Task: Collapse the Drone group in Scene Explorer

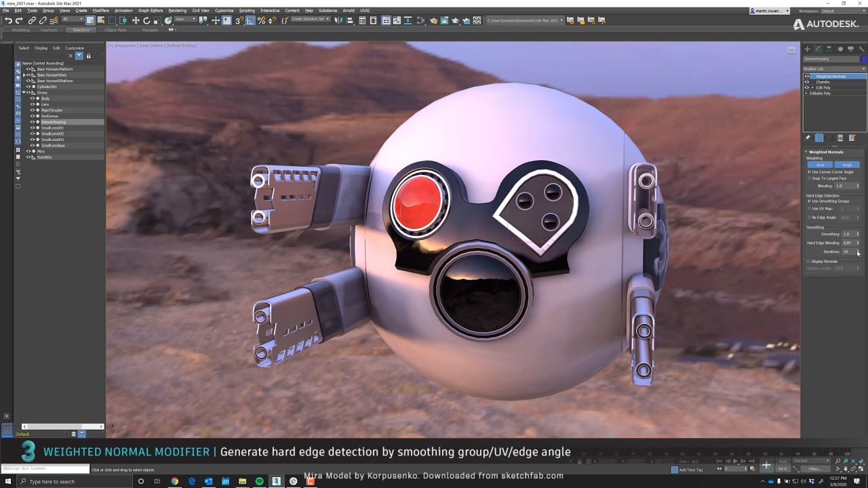Action: click(x=24, y=93)
